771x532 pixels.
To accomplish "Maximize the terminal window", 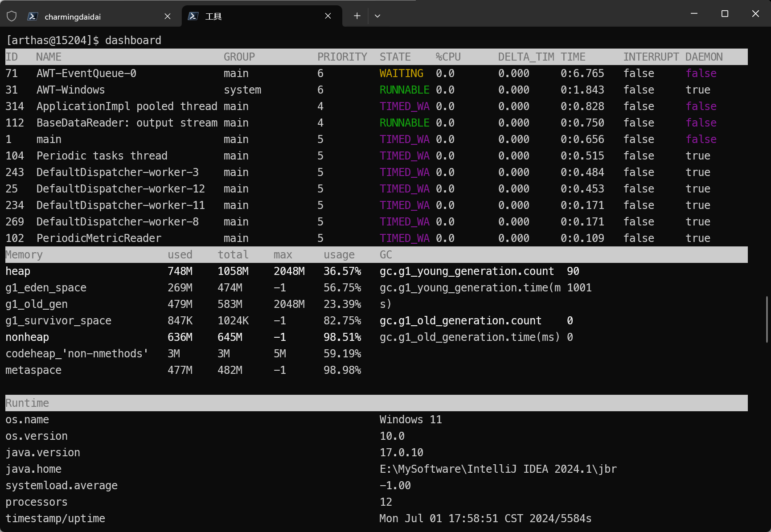I will (x=725, y=14).
